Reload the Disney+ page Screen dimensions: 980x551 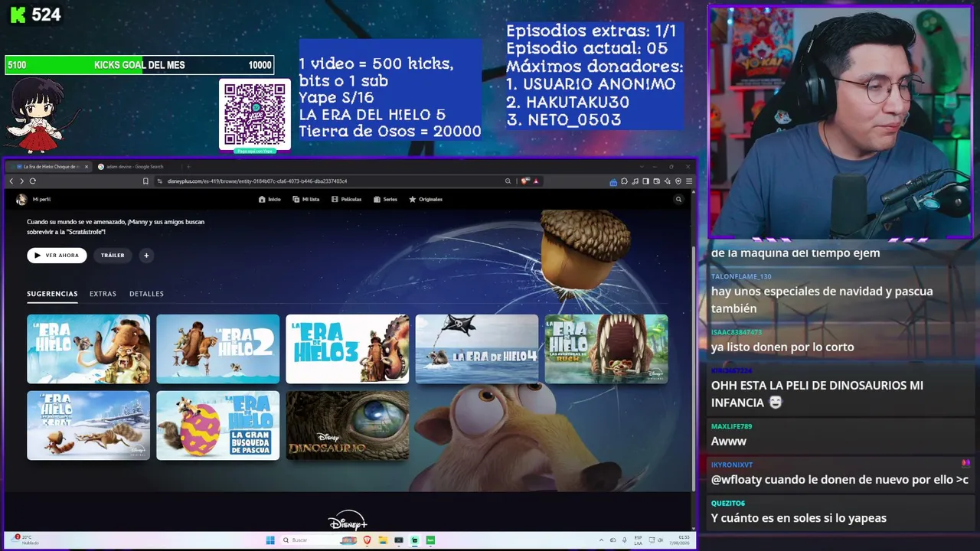32,181
